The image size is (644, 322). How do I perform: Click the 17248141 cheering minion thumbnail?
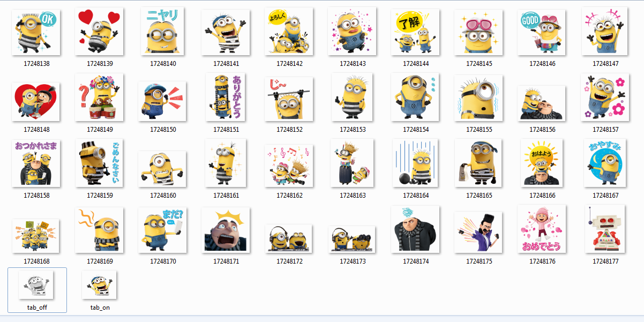tap(226, 32)
